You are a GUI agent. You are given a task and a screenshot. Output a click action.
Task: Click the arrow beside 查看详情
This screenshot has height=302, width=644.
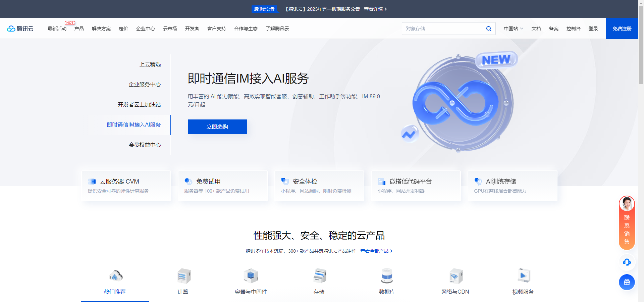point(386,9)
